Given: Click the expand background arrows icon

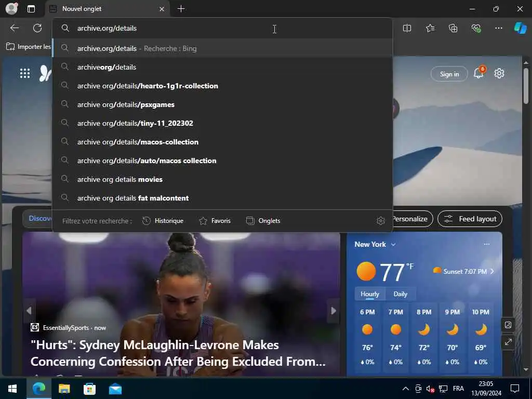Looking at the screenshot, I should point(508,342).
